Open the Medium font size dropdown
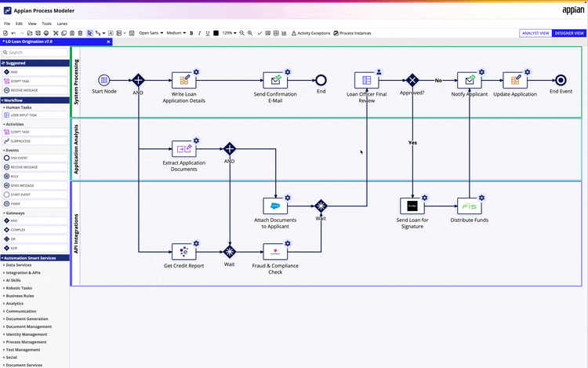The height and width of the screenshot is (368, 588). coord(176,33)
